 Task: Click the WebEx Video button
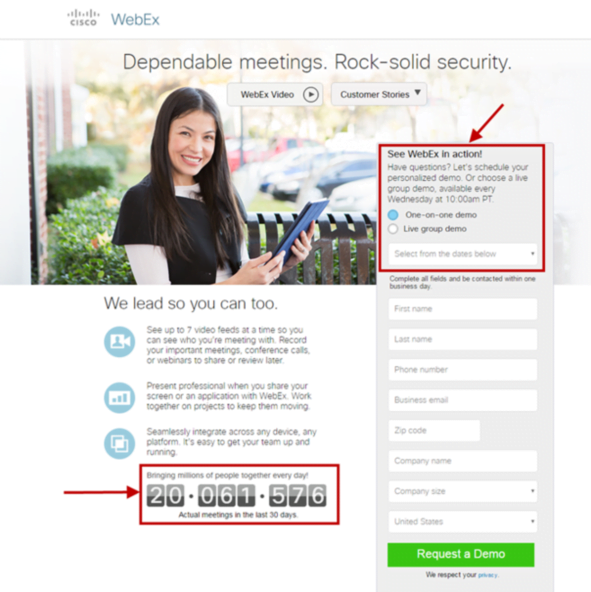[x=275, y=94]
